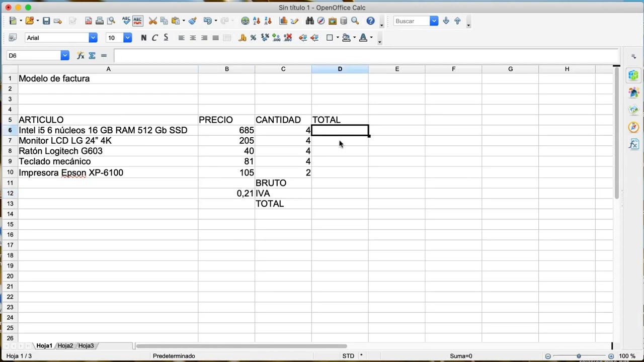Sort descending Z to A

point(268,21)
